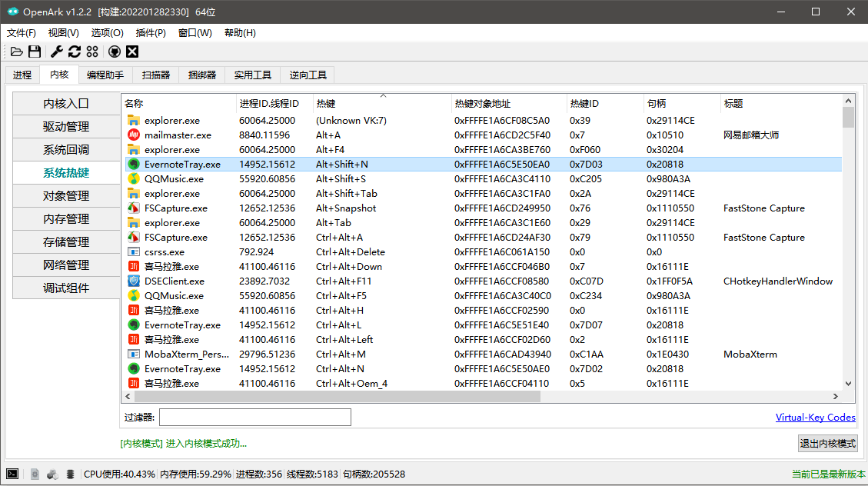Sort by the 热键ID column header

pos(605,104)
